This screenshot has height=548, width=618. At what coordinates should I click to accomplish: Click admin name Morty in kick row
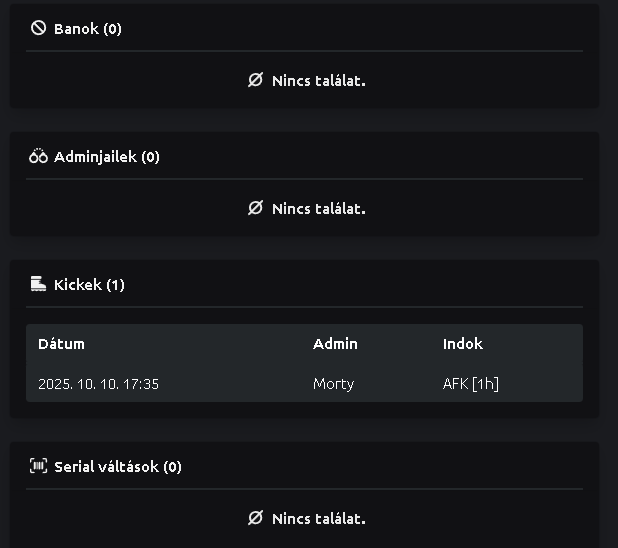333,384
